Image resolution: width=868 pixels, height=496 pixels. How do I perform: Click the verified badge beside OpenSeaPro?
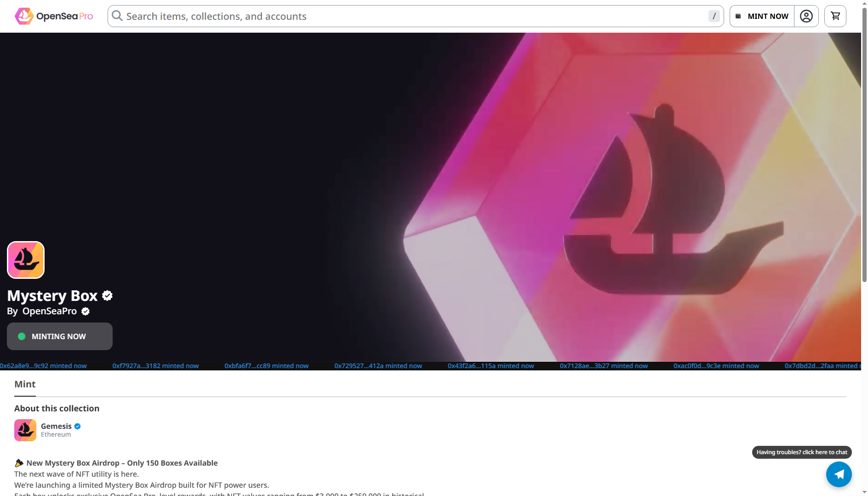[x=86, y=311]
